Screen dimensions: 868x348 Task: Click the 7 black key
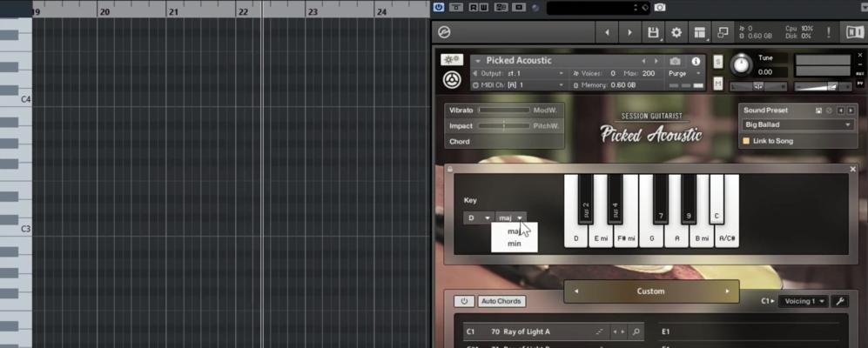[x=661, y=199]
